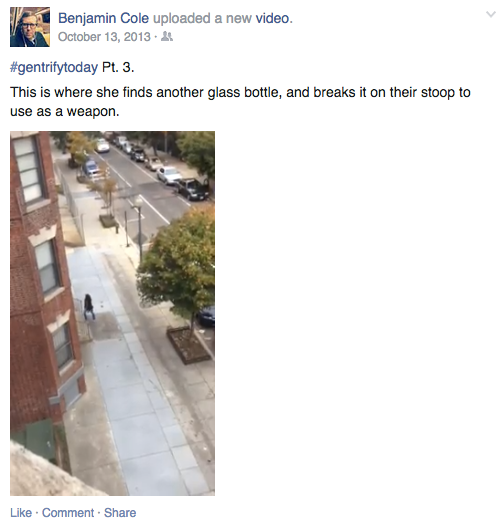Expand the post options chevron
Image resolution: width=501 pixels, height=529 pixels.
[491, 15]
